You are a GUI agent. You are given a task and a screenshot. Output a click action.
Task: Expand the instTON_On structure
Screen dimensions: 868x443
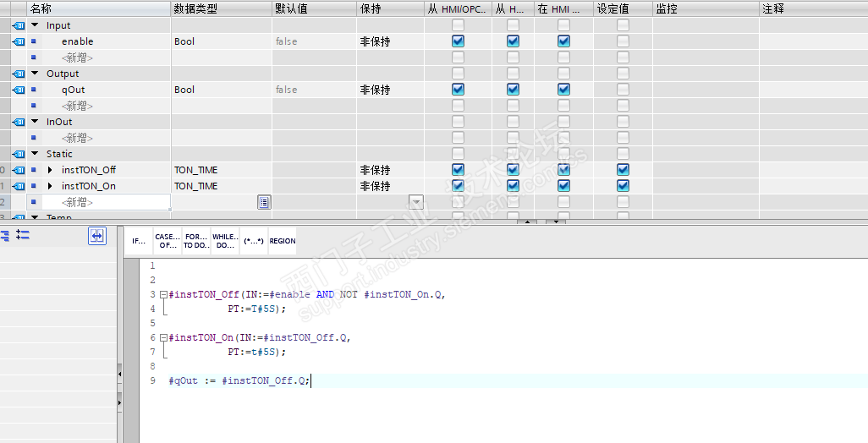51,186
